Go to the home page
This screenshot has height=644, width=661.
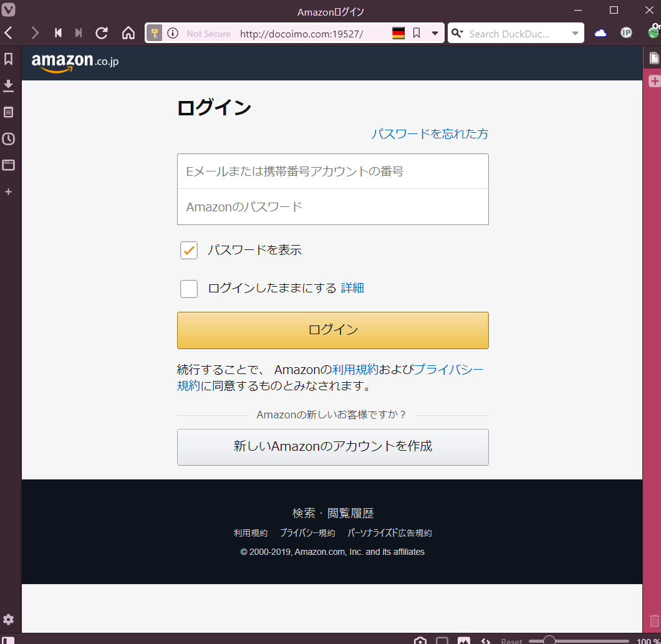[128, 33]
